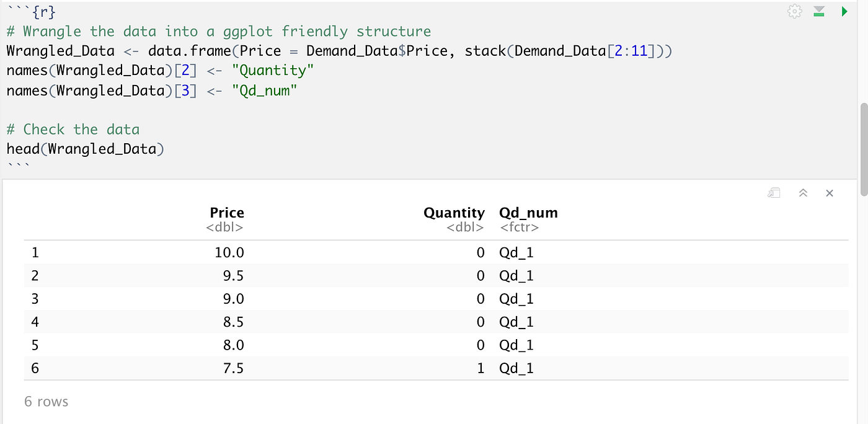Screen dimensions: 868x424
Task: Clear the chunk output with X
Action: (830, 193)
